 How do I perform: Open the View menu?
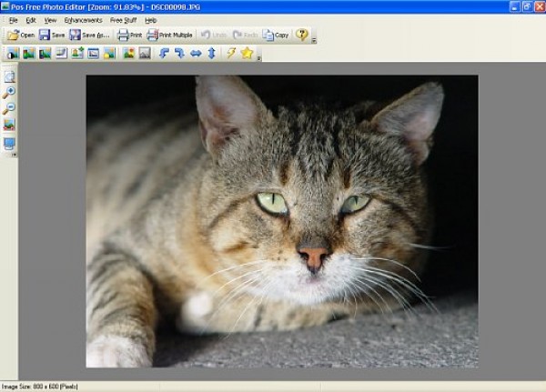pos(50,21)
